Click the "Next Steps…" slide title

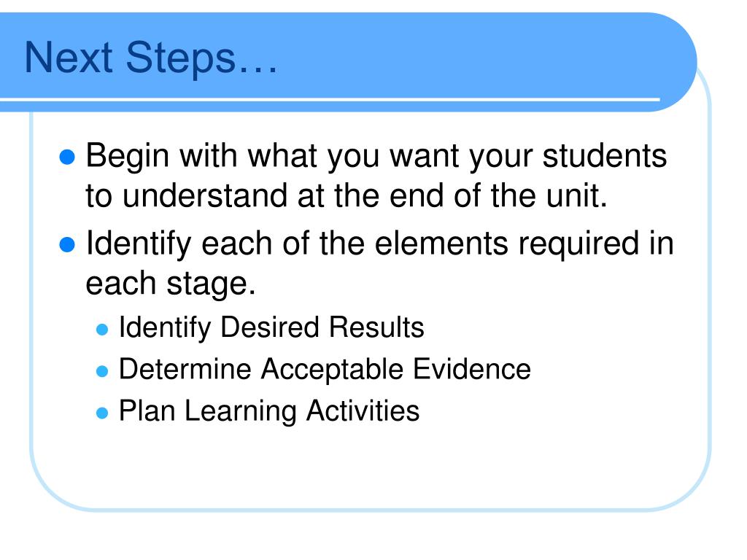150,58
